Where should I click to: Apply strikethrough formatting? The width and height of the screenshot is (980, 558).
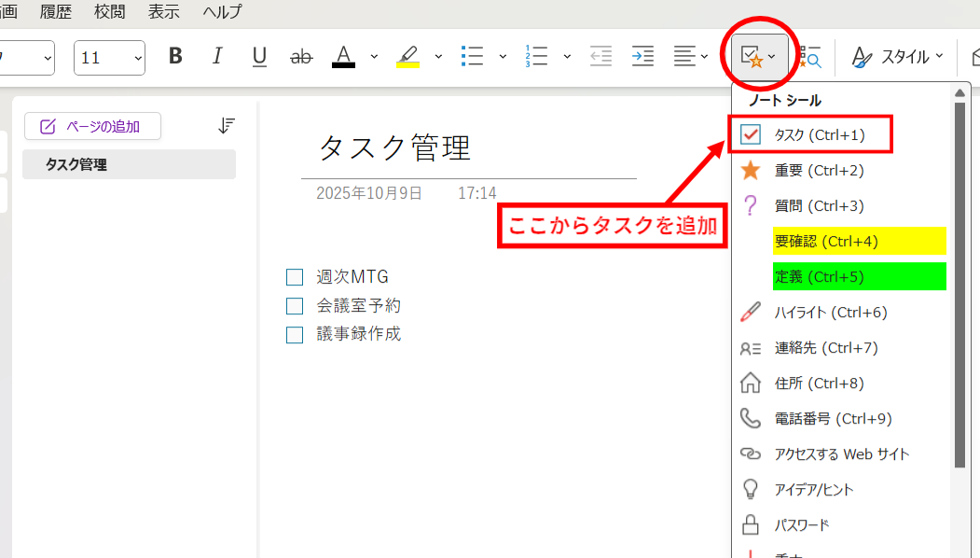click(x=301, y=56)
